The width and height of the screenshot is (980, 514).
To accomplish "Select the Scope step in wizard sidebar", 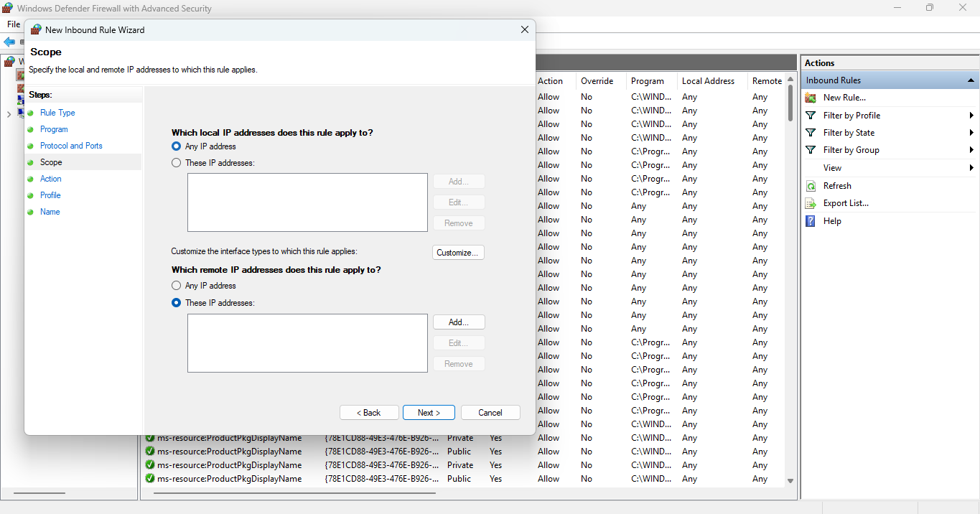I will point(51,162).
